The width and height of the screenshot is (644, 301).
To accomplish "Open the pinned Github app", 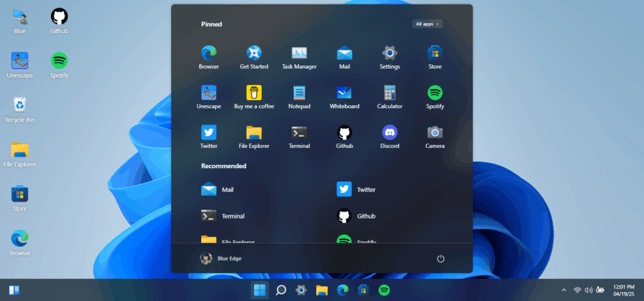I will coord(344,137).
